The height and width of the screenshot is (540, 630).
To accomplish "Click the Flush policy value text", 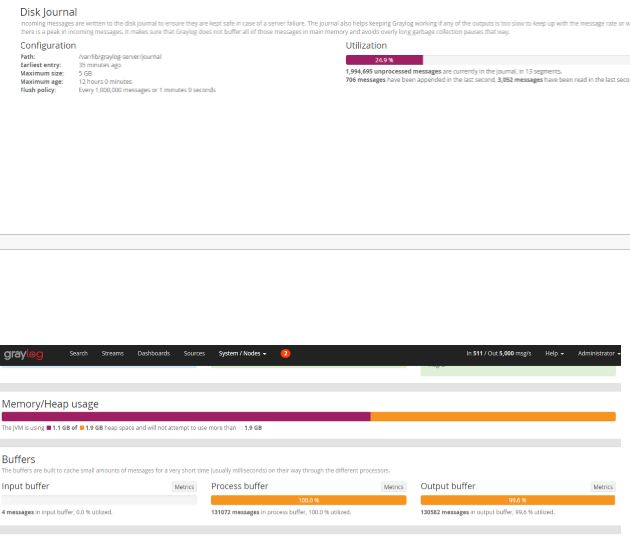I will 147,90.
